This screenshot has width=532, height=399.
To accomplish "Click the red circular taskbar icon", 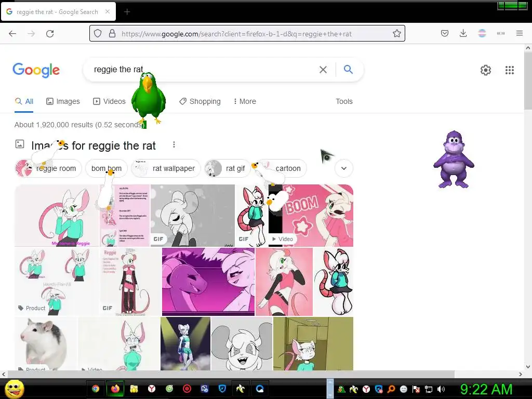I will tap(187, 389).
